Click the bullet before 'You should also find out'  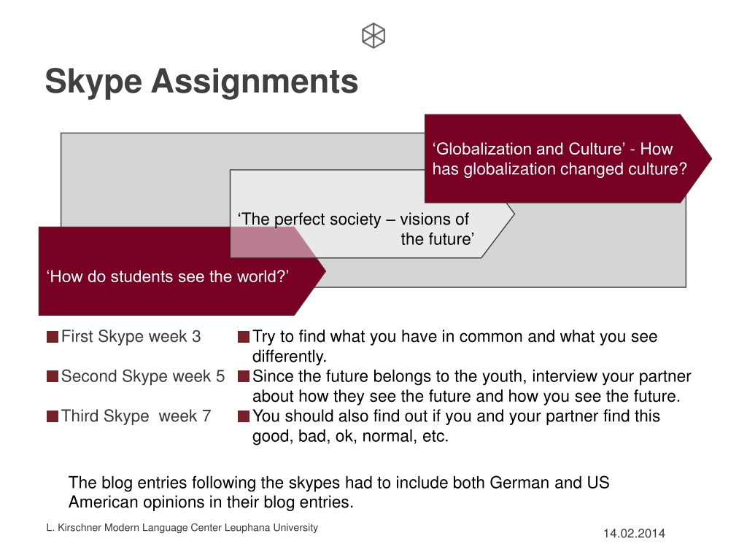tap(244, 416)
